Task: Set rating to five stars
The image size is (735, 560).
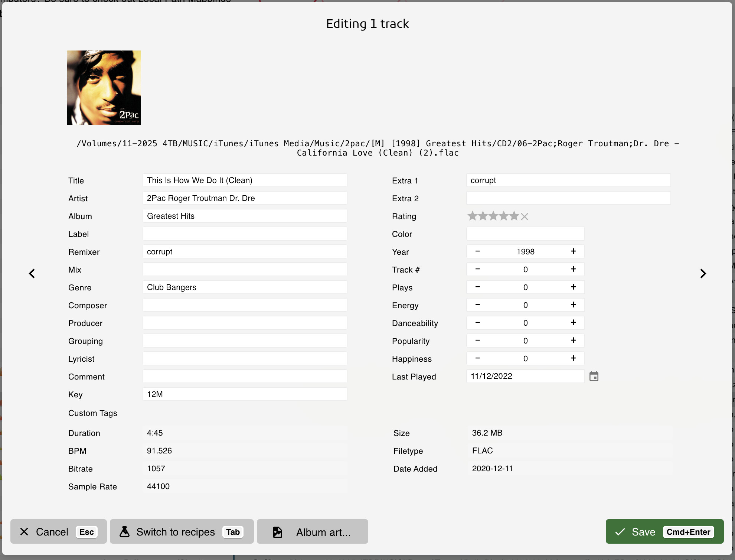Action: 514,216
